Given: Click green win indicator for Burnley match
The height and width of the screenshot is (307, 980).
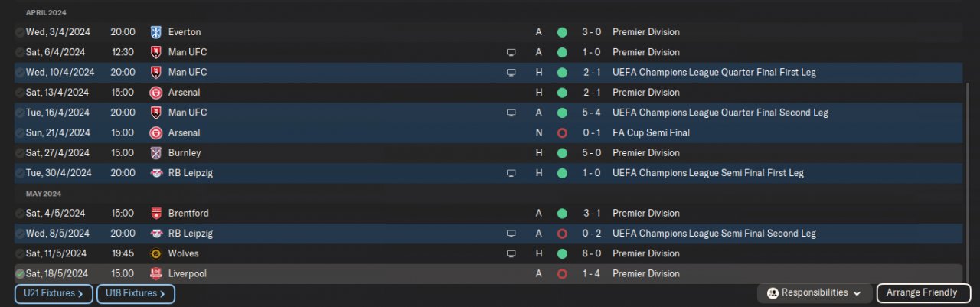Looking at the screenshot, I should click(562, 153).
